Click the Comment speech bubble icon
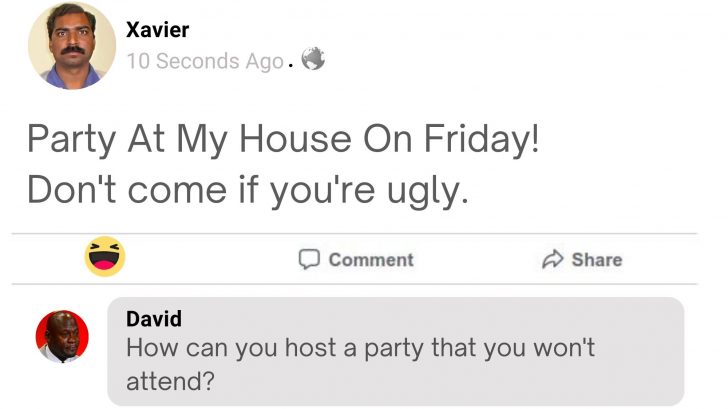The image size is (728, 409). pyautogui.click(x=310, y=260)
